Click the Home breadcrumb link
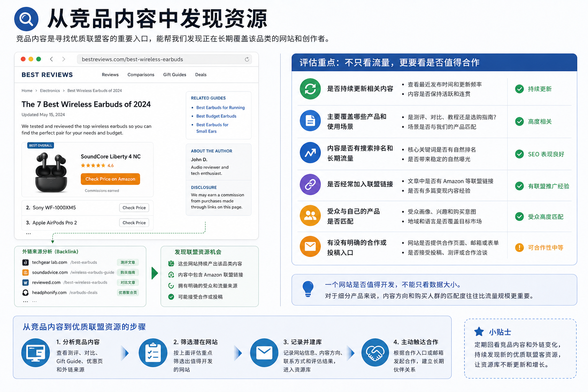 point(27,91)
